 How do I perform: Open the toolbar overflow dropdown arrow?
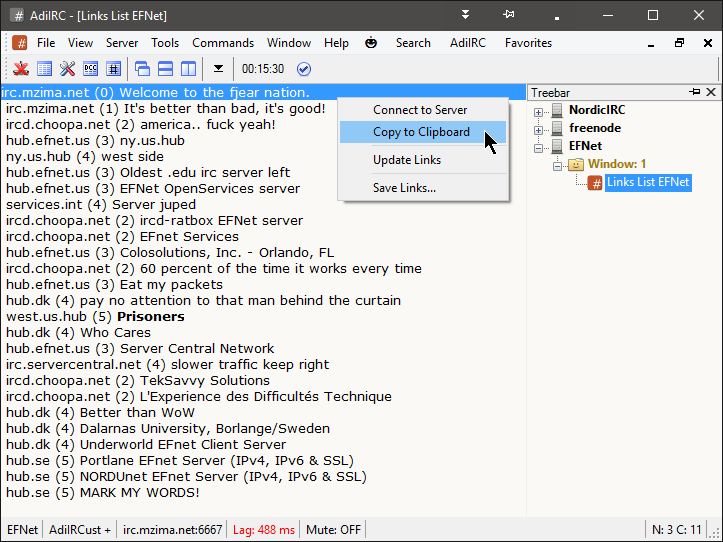click(219, 69)
